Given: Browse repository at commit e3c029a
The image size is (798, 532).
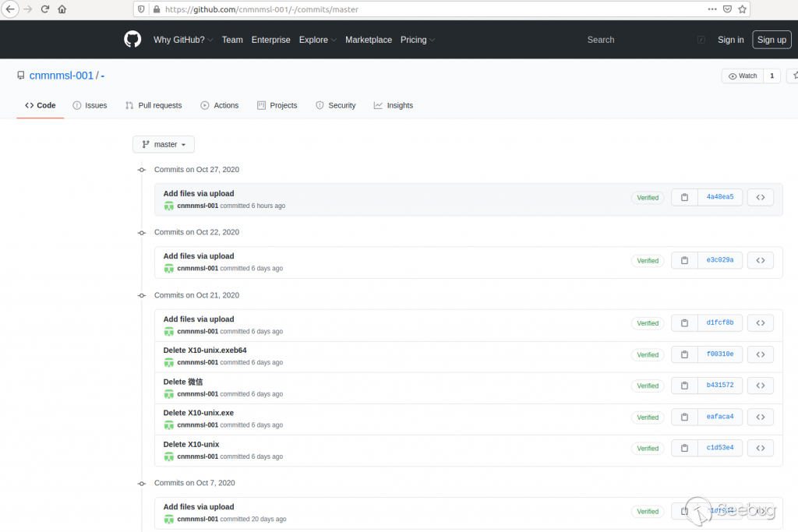Looking at the screenshot, I should pyautogui.click(x=760, y=260).
